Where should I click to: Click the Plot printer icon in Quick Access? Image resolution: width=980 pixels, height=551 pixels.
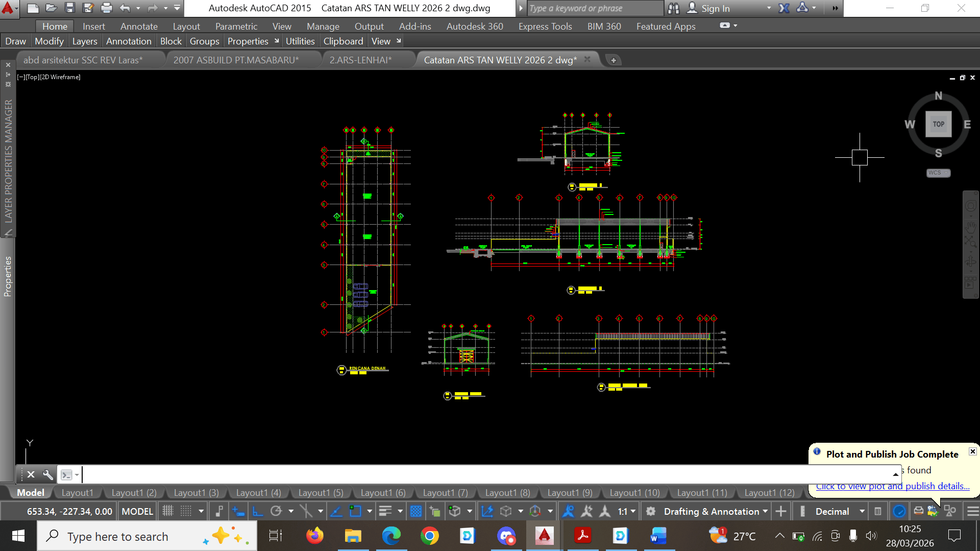[x=106, y=8]
